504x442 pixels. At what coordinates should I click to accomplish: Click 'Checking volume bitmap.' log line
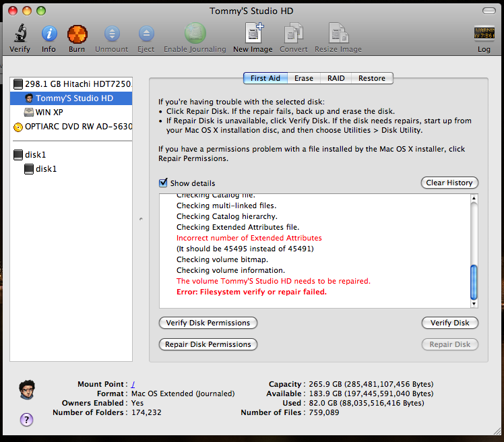tap(222, 259)
